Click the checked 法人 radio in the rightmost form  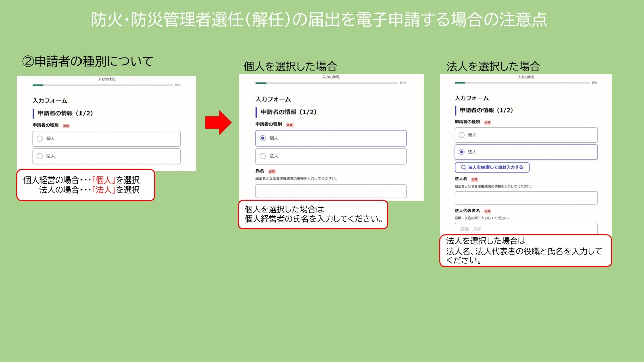[x=462, y=152]
